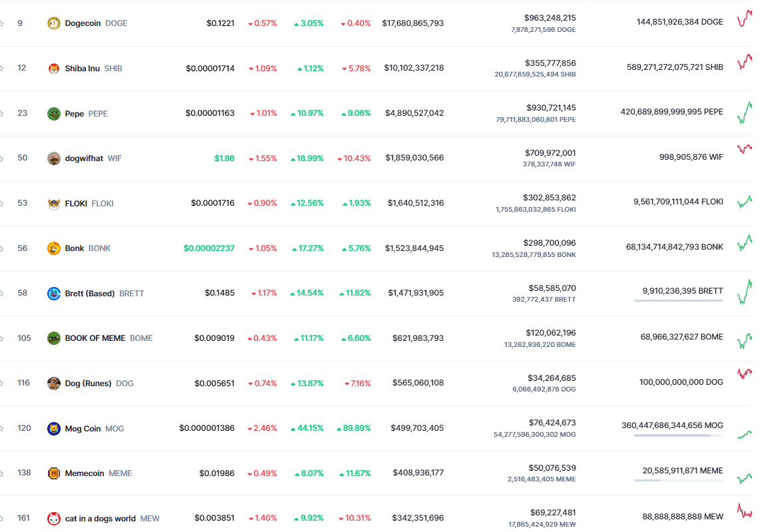
Task: Open the Memecoin coin page
Action: 84,473
